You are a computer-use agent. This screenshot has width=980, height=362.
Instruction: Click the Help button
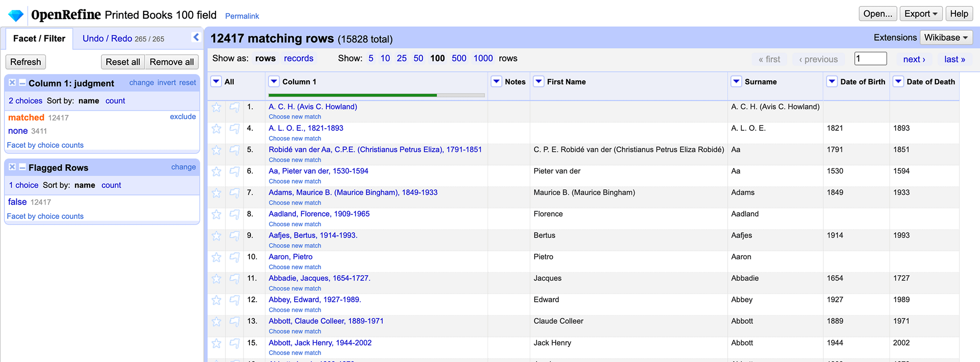pyautogui.click(x=959, y=14)
